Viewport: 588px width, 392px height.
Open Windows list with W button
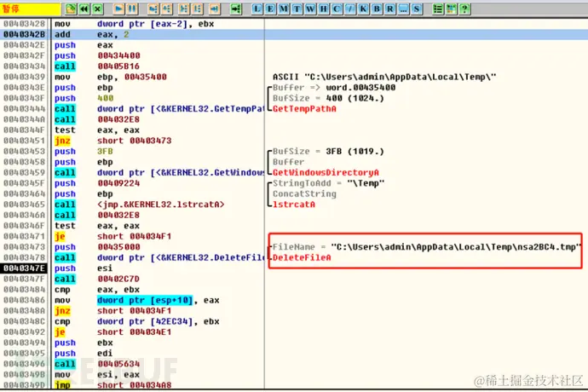(310, 9)
